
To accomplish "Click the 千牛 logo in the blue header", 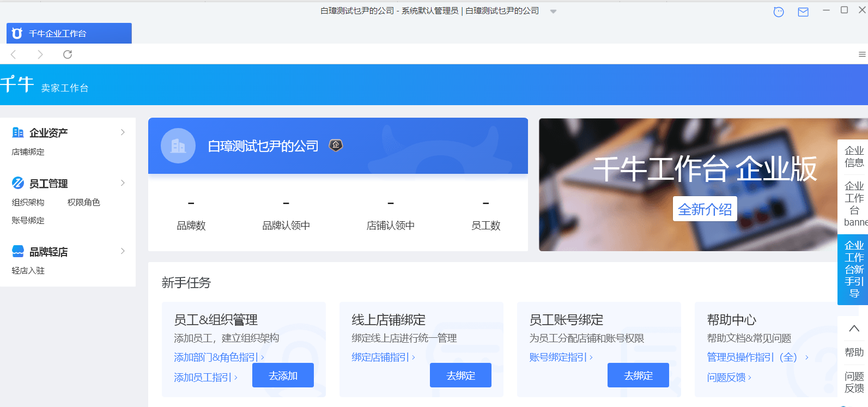I will (x=17, y=84).
